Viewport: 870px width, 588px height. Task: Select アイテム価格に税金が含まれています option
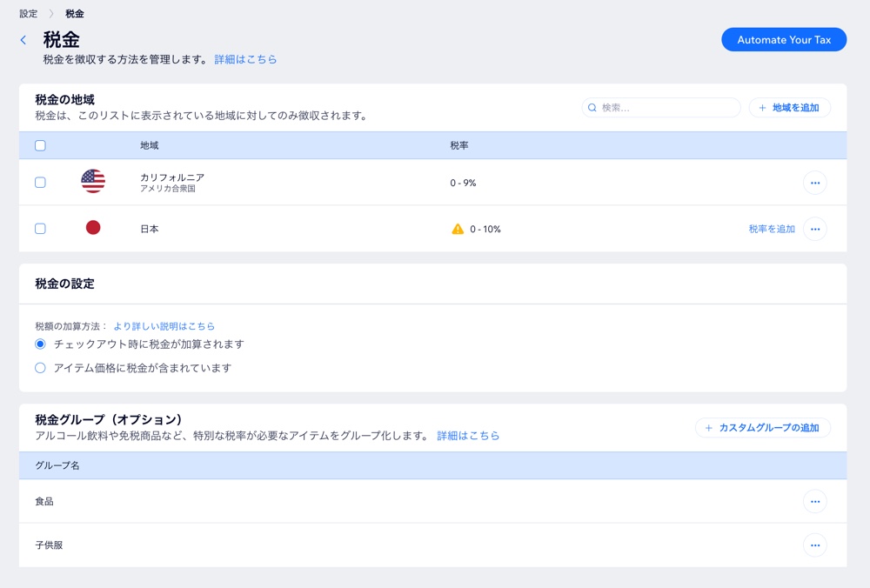39,367
